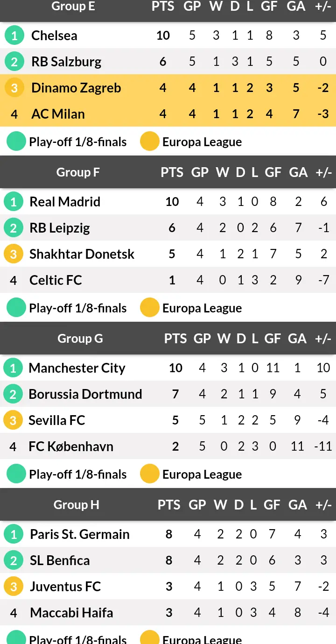Select the Group H header title
The height and width of the screenshot is (644, 336).
point(77,505)
